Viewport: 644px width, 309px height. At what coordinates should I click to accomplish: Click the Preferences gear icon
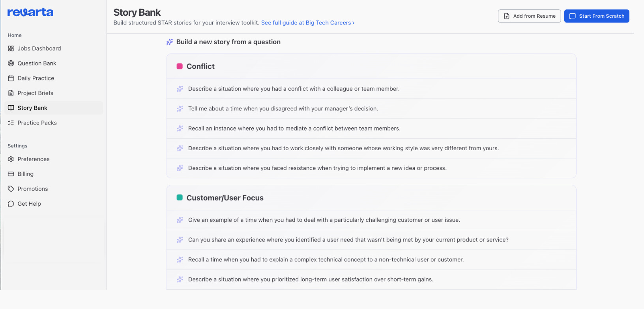pos(11,159)
